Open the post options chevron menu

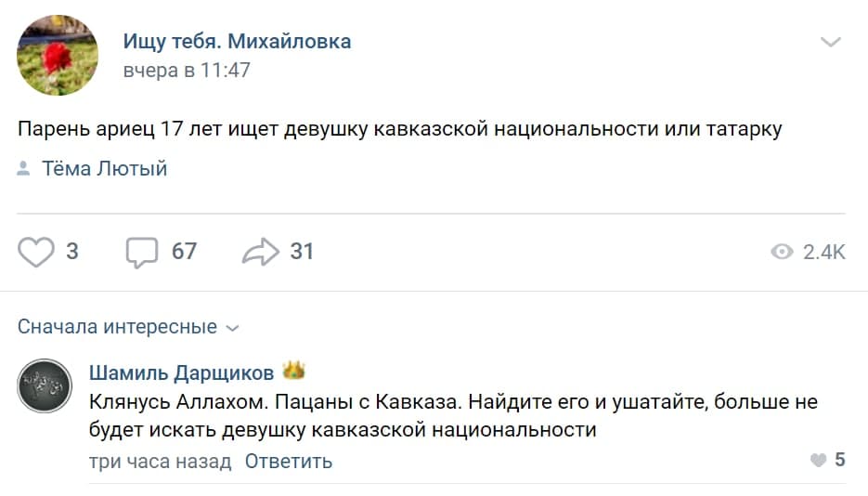(x=830, y=43)
